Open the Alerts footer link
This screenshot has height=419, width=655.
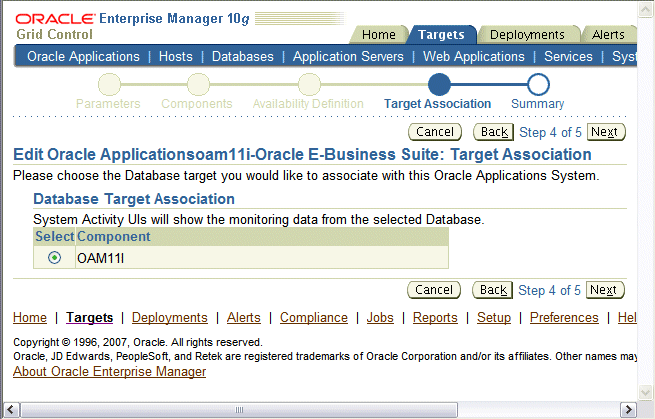point(244,317)
